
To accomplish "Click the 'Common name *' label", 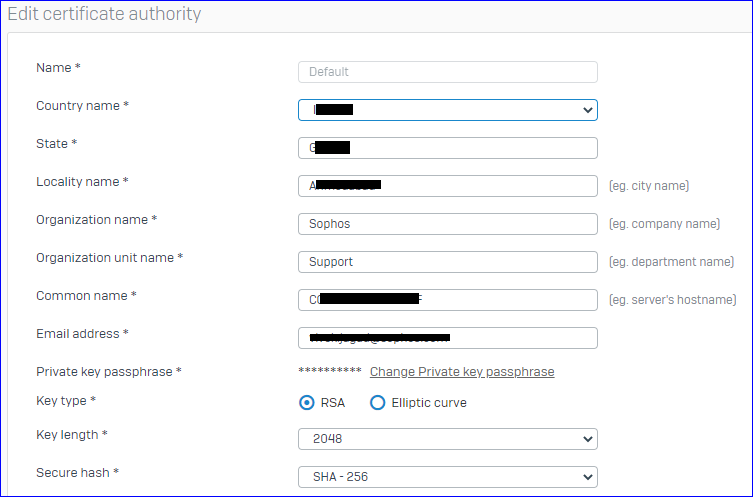I will 86,295.
